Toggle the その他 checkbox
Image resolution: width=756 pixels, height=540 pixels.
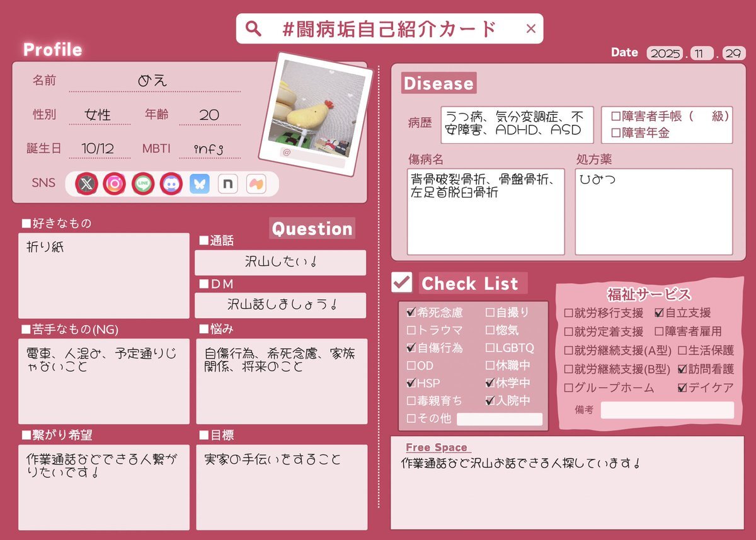click(411, 418)
